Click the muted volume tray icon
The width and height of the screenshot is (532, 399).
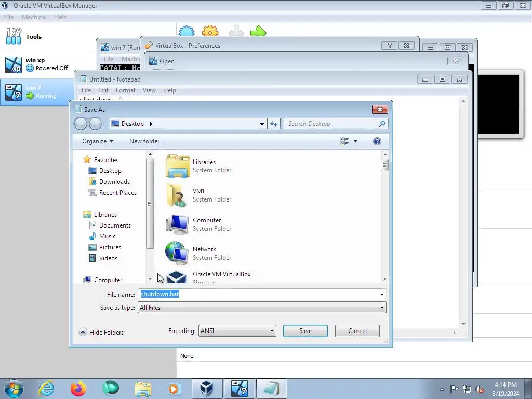480,390
